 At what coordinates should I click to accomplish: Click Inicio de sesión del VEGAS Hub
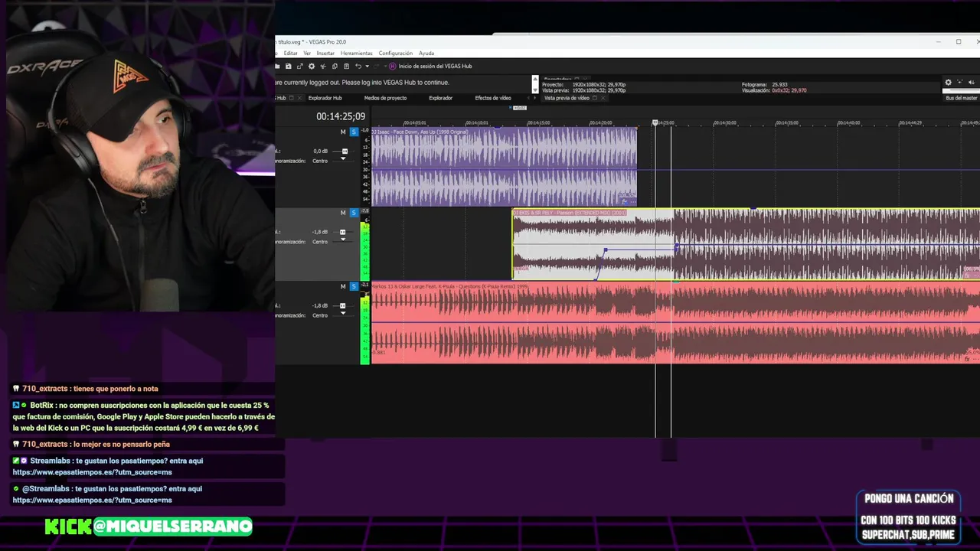[435, 67]
